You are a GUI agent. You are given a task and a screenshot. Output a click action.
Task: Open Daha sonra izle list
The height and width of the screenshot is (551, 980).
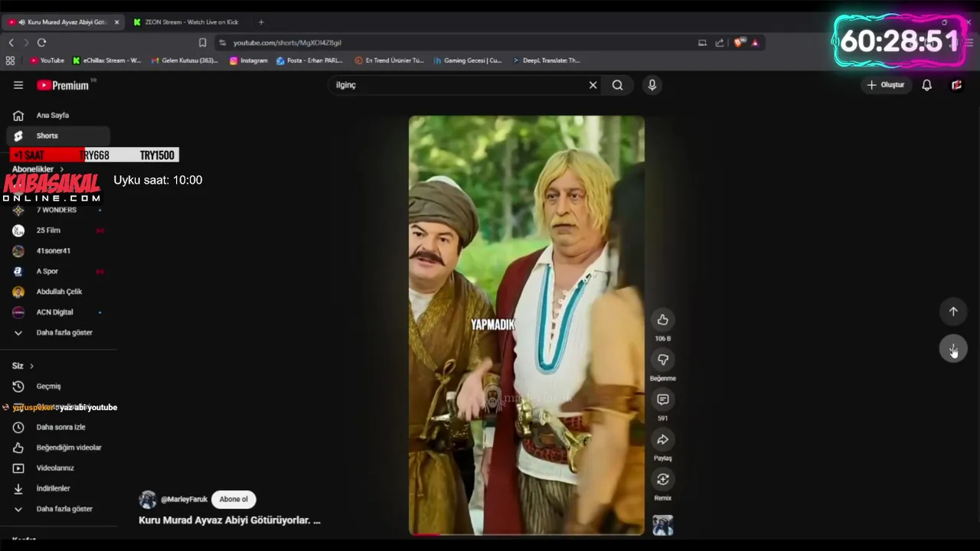58,427
